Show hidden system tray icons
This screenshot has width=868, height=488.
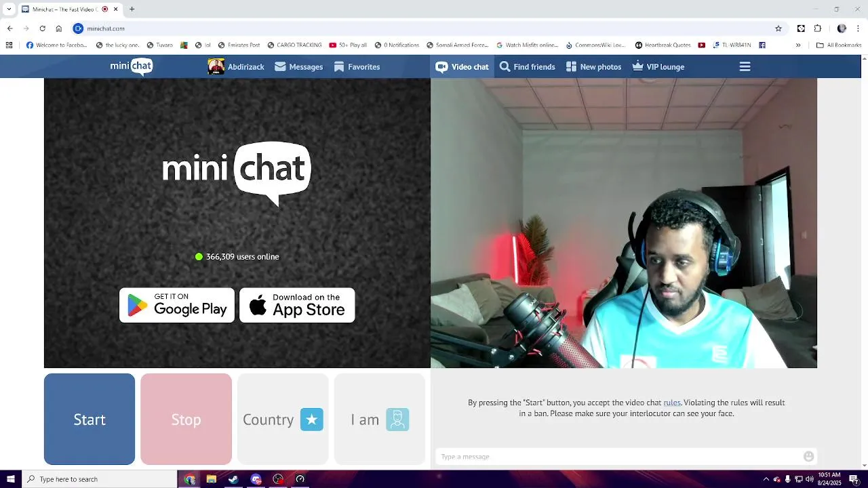766,479
